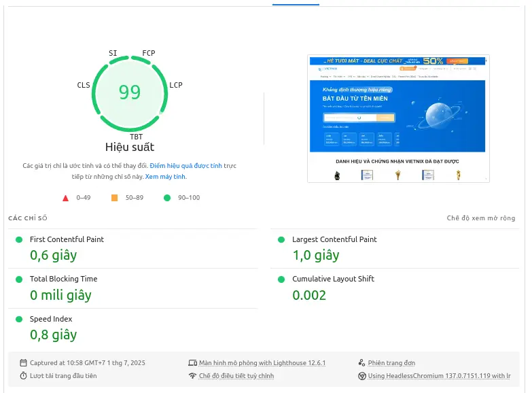Click the red triangle 0–49 legend icon

click(66, 198)
